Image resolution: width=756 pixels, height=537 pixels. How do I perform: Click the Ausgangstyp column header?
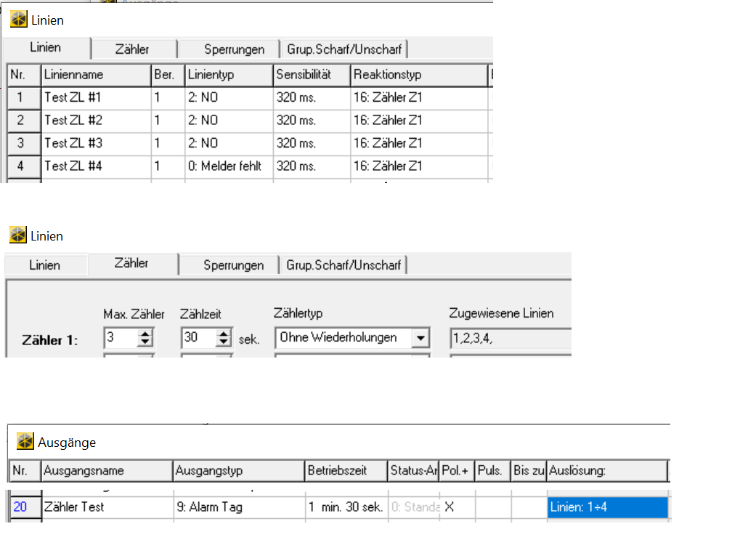(x=237, y=471)
